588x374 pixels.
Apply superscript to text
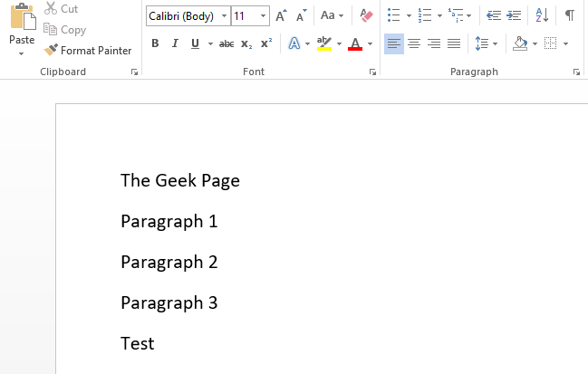point(265,43)
